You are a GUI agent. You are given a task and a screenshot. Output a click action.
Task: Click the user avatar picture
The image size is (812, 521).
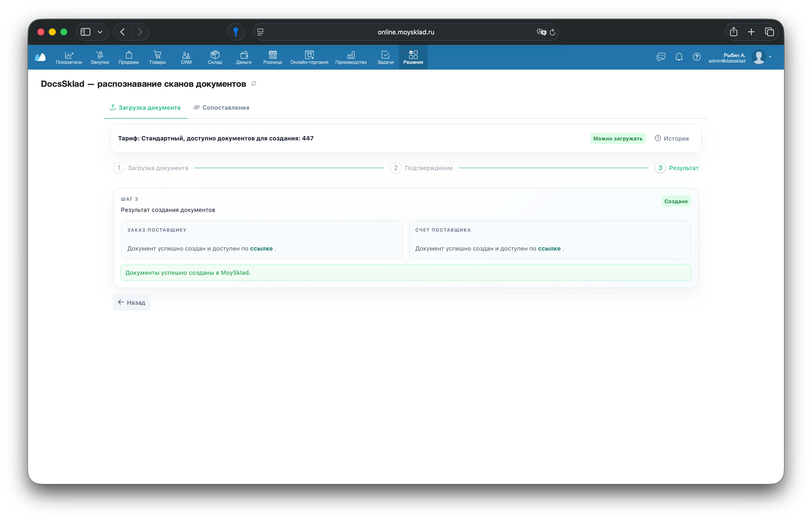(759, 57)
